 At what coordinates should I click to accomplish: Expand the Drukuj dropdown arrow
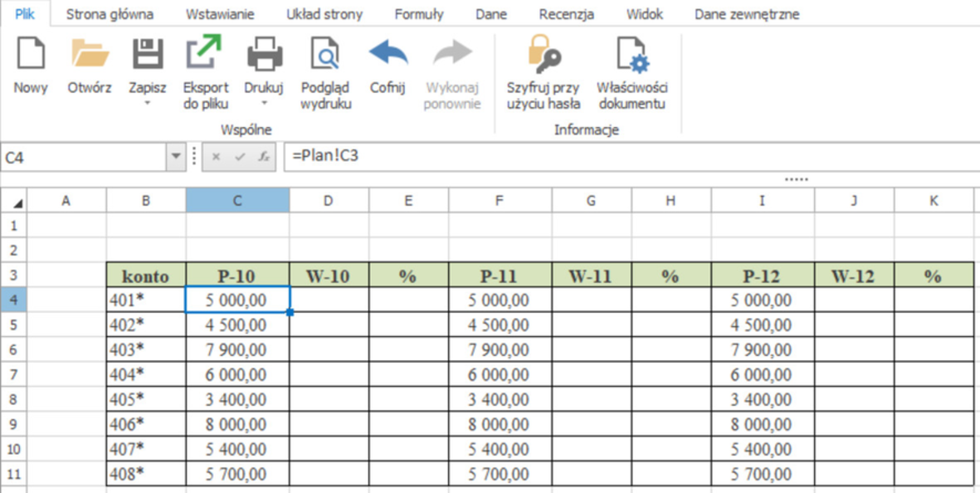point(264,104)
